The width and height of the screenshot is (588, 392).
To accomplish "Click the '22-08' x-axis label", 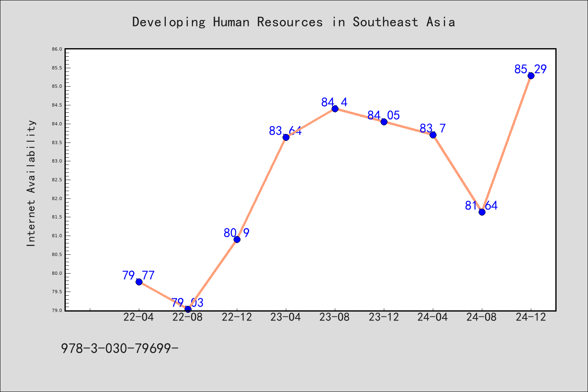I will [188, 317].
